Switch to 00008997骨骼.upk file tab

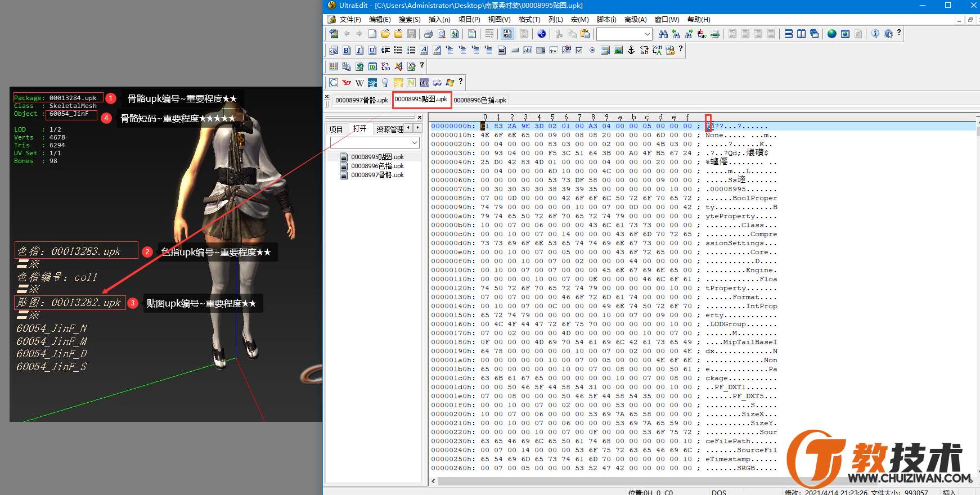click(362, 100)
